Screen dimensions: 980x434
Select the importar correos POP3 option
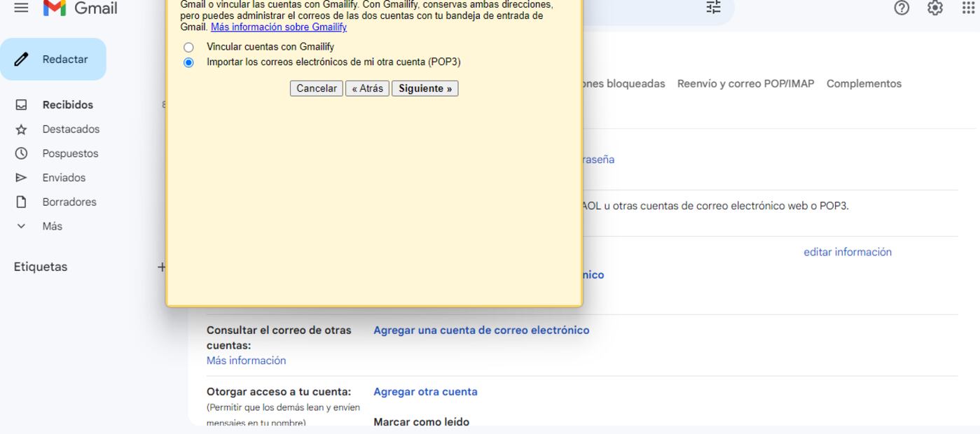coord(188,62)
